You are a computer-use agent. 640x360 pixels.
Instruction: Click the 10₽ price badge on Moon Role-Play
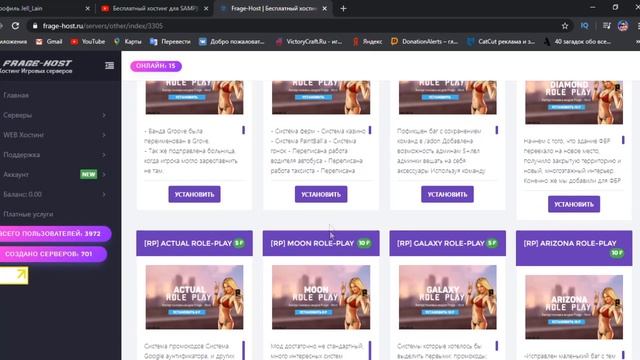pos(364,243)
